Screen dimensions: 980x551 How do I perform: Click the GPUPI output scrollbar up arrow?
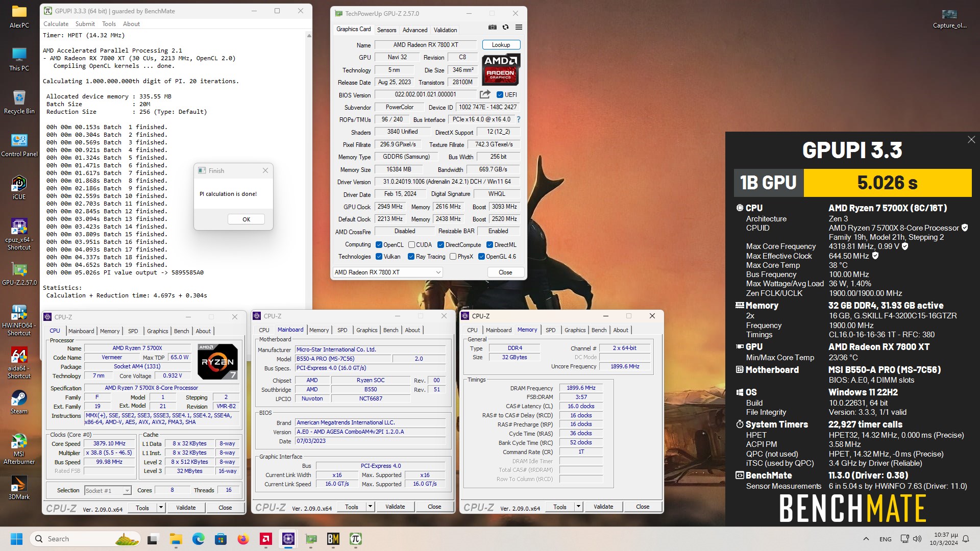[x=309, y=36]
